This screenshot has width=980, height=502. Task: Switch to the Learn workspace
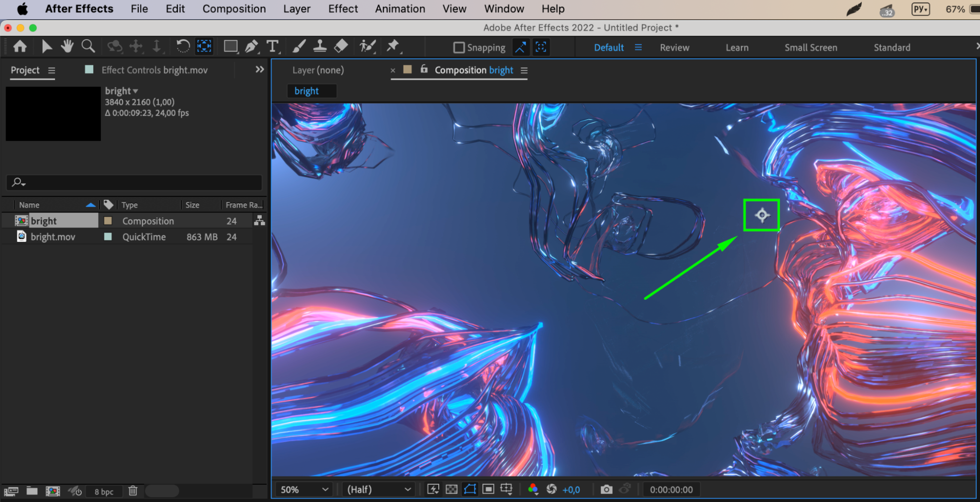tap(736, 48)
